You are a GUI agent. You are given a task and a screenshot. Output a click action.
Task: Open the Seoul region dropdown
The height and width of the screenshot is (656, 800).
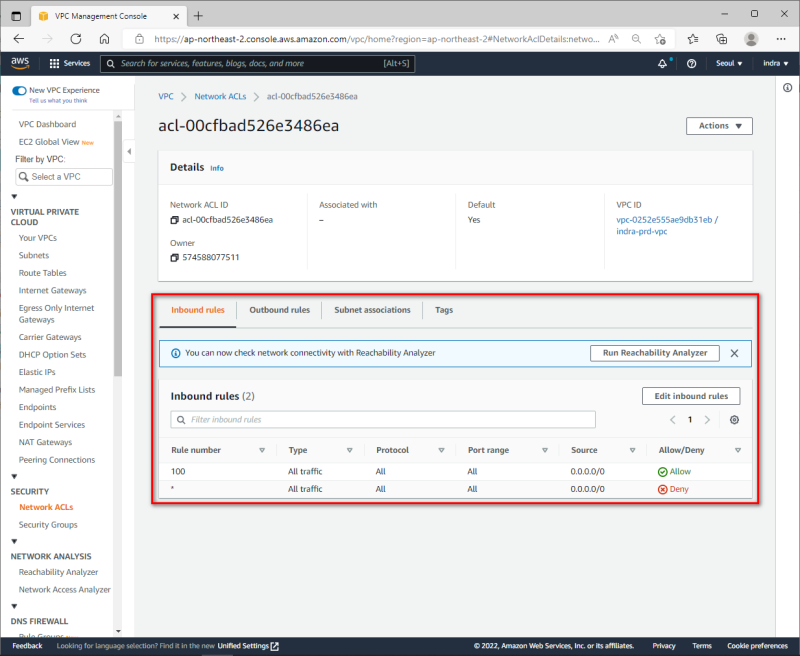pos(729,63)
